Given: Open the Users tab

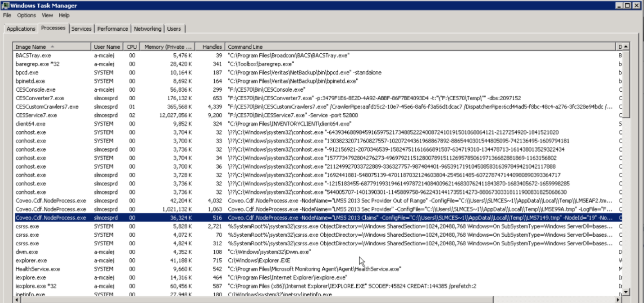Looking at the screenshot, I should (174, 29).
